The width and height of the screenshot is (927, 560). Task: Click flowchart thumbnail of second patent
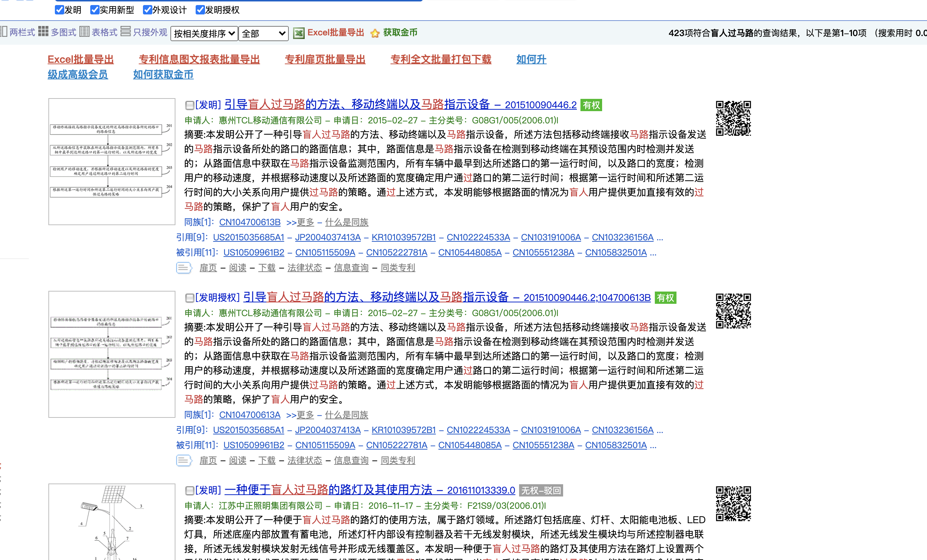(112, 354)
